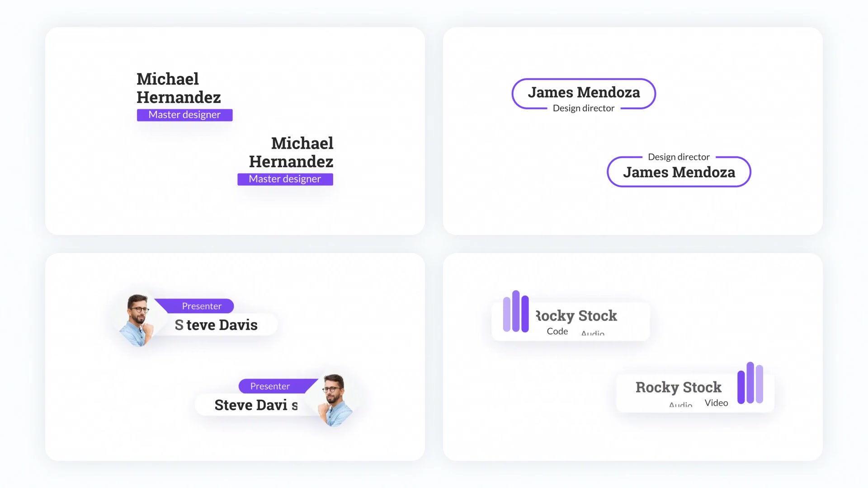Click the upper Michael Hernandez name text

pyautogui.click(x=179, y=88)
